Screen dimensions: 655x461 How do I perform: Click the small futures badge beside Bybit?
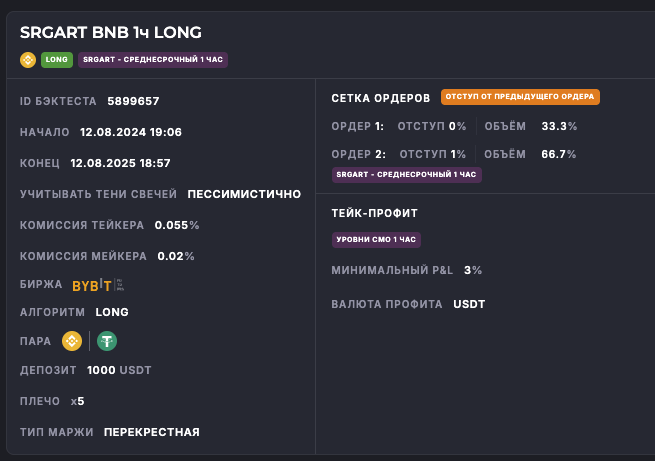tap(120, 285)
